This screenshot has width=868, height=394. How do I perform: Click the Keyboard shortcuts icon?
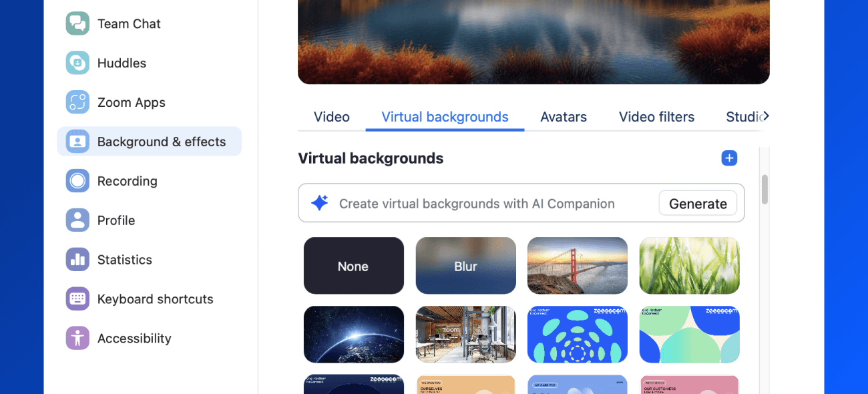pos(77,299)
